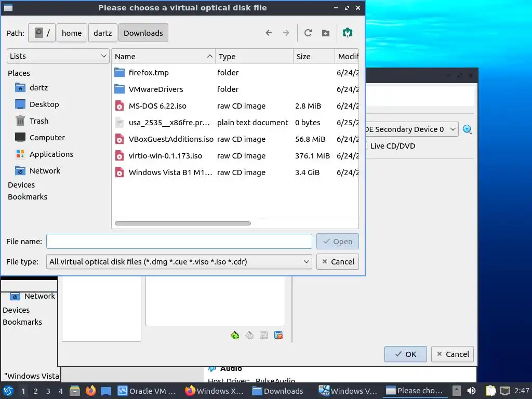Switch to Windows V... taskbar window
The height and width of the screenshot is (399, 532).
348,391
